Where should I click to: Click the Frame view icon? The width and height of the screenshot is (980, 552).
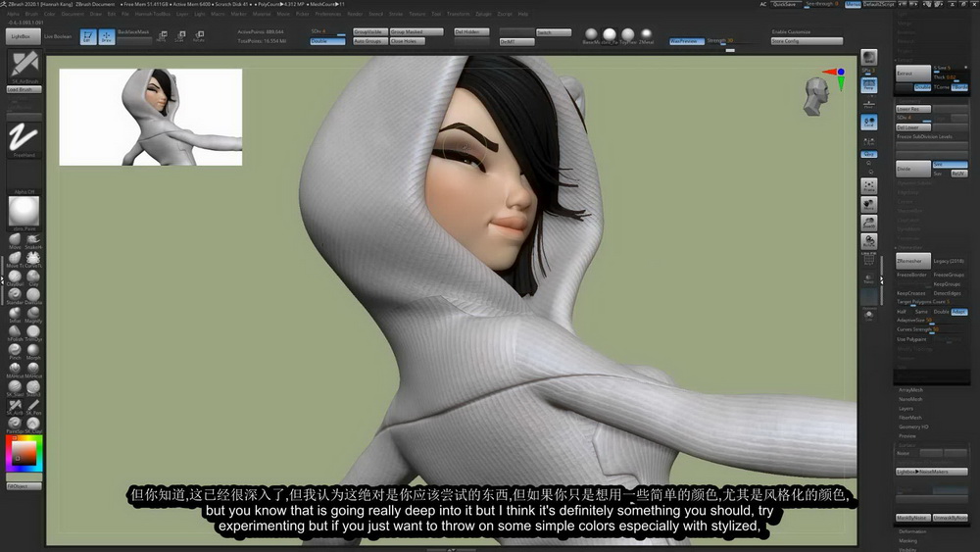[x=868, y=186]
